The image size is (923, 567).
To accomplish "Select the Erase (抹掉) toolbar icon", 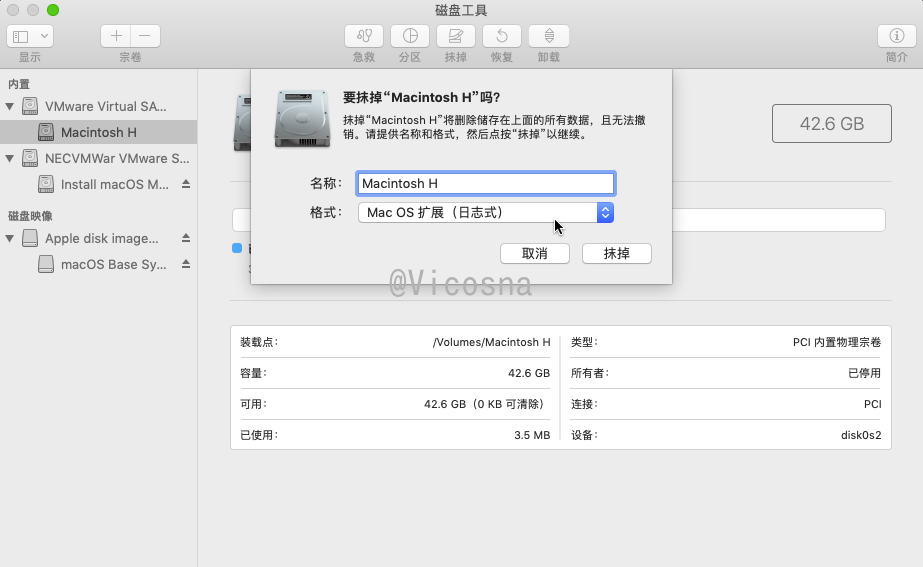I will click(x=456, y=36).
